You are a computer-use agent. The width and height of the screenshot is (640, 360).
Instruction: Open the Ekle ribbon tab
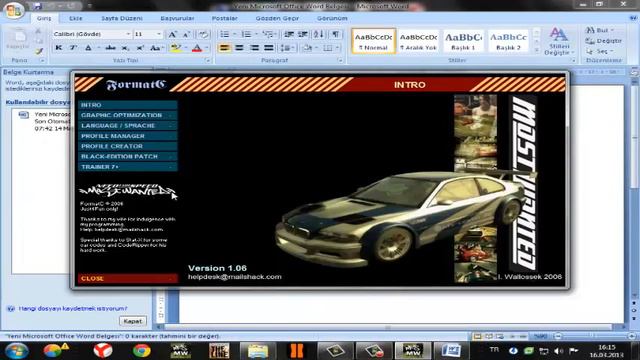pyautogui.click(x=76, y=18)
